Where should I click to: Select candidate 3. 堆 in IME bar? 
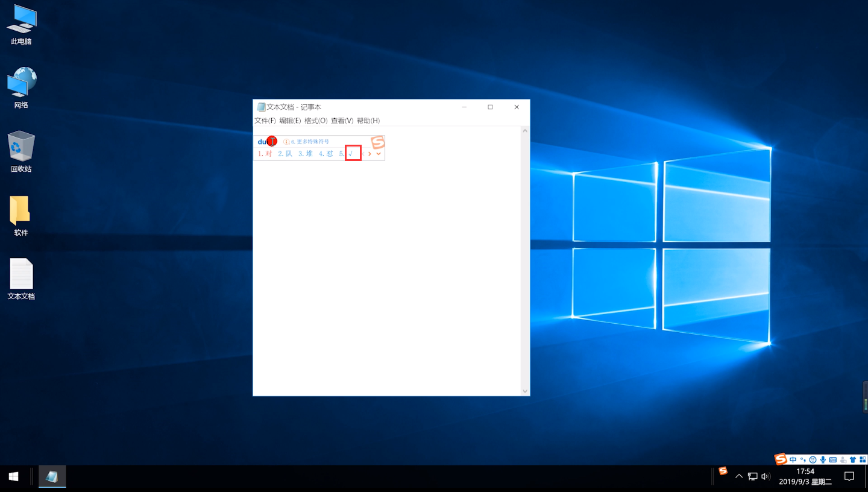[x=306, y=154]
